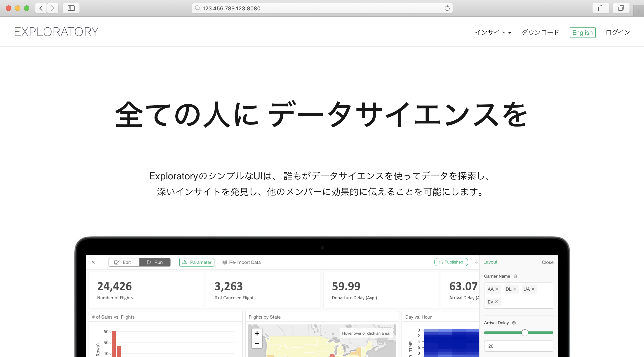Click the tallest red bar in Sales chart
This screenshot has width=644, height=357.
[x=114, y=344]
